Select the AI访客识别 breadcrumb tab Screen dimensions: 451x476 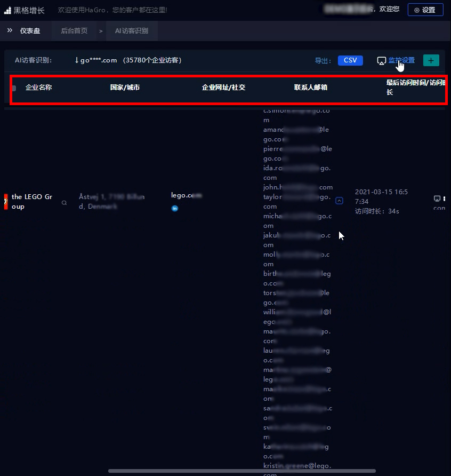(132, 31)
